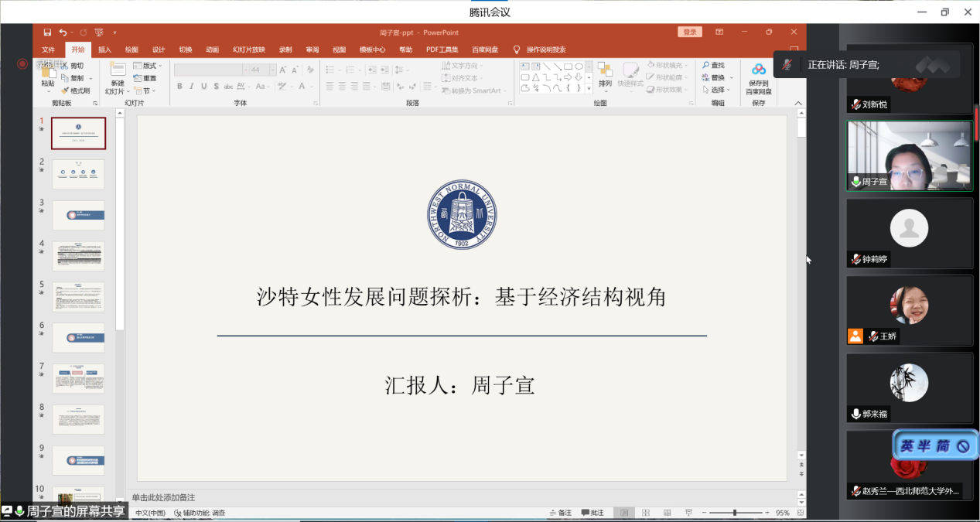980x522 pixels.
Task: Open Align Text (对齐文本) dropdown
Action: (463, 78)
